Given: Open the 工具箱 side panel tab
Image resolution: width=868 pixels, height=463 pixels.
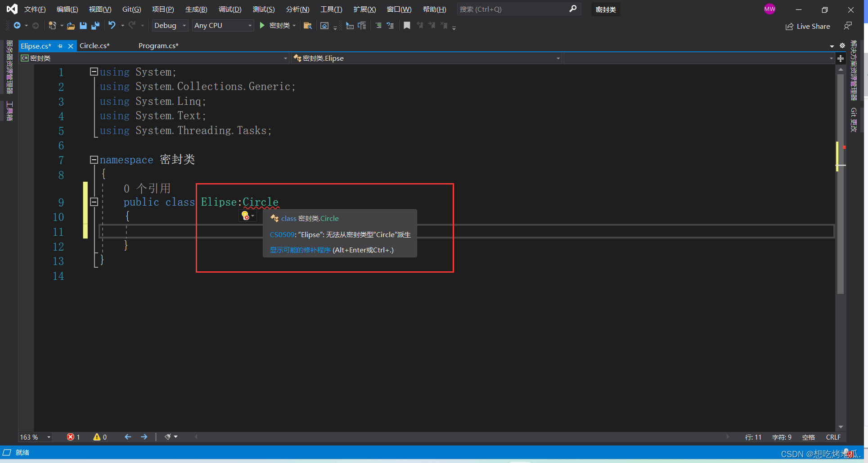Looking at the screenshot, I should (x=9, y=111).
